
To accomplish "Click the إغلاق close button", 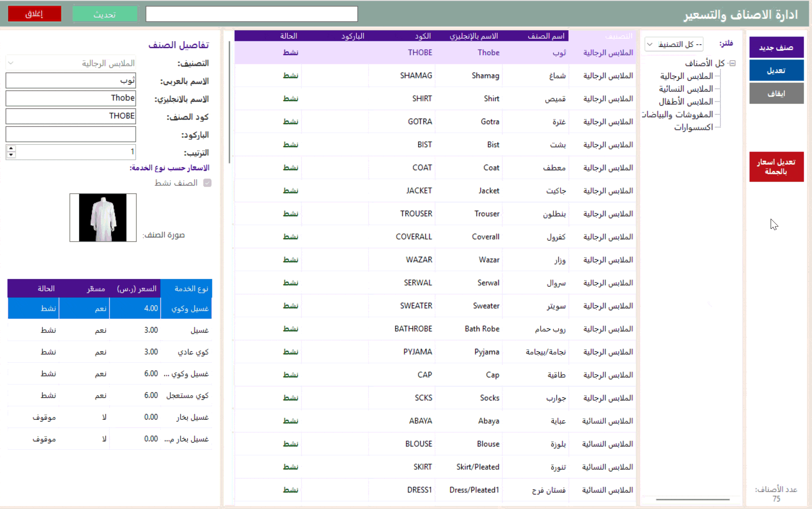I will tap(35, 14).
